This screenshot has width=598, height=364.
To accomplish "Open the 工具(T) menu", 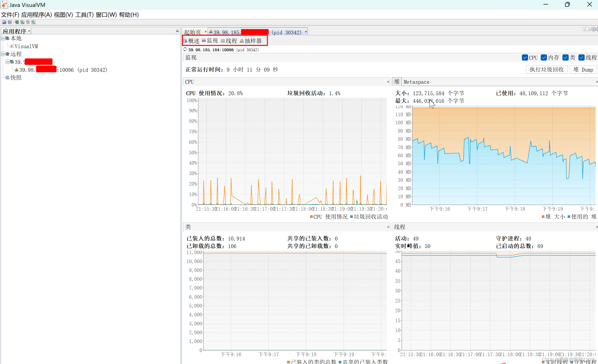I will pos(84,15).
